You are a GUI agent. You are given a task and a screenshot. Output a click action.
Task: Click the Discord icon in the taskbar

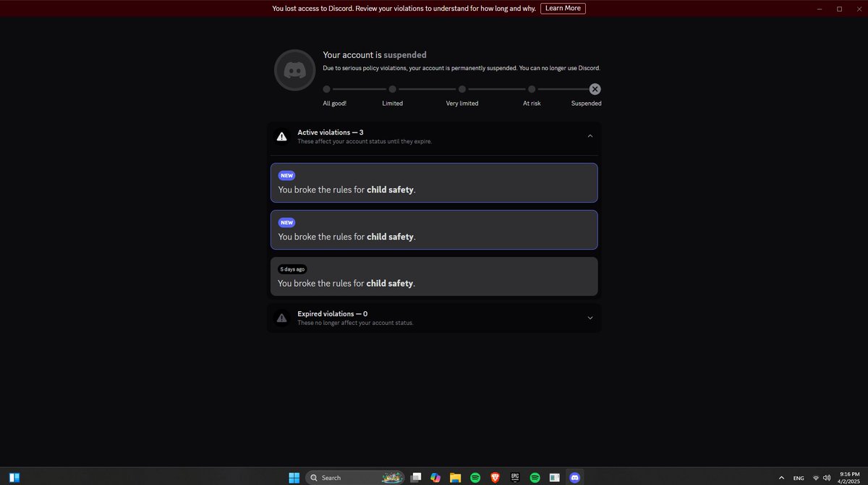pyautogui.click(x=575, y=478)
